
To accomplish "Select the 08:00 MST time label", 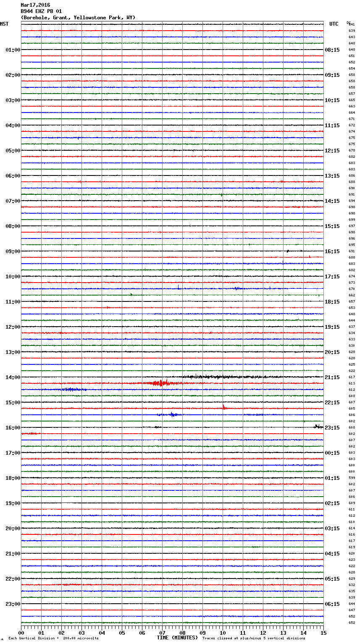I will pyautogui.click(x=13, y=226).
